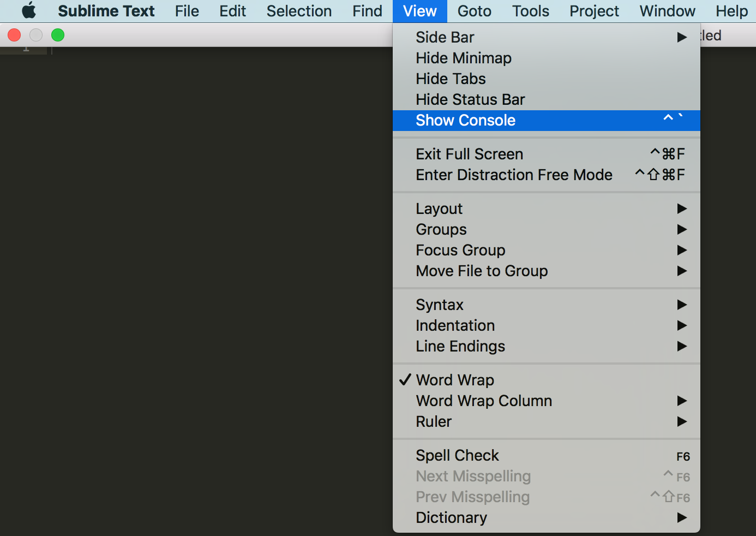Toggle Spell Check
This screenshot has width=756, height=536.
547,455
